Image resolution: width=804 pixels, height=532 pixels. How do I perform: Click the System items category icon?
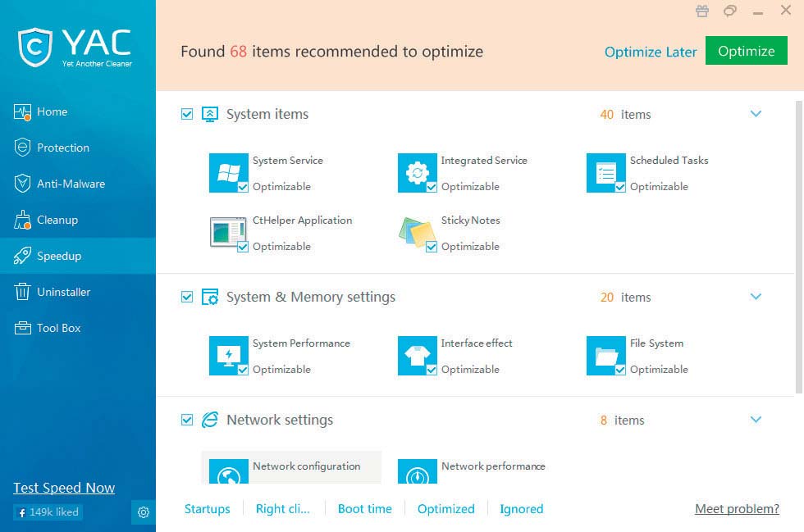pos(210,114)
